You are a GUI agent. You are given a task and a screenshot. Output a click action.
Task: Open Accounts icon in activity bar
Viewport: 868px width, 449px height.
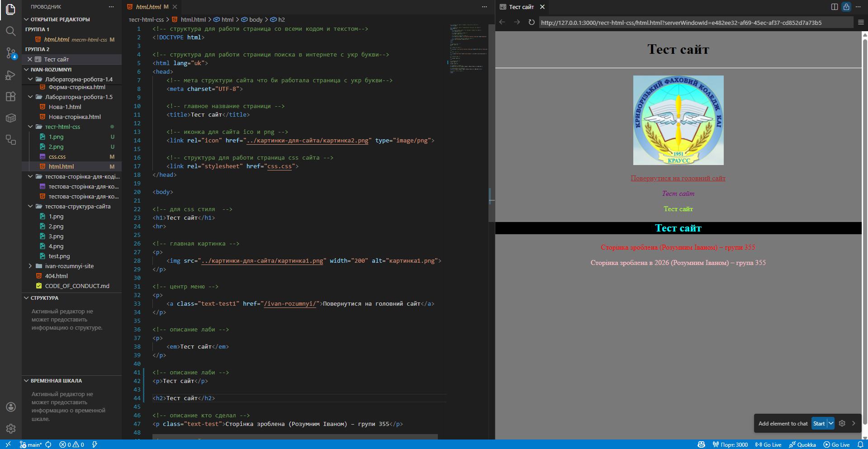coord(10,407)
